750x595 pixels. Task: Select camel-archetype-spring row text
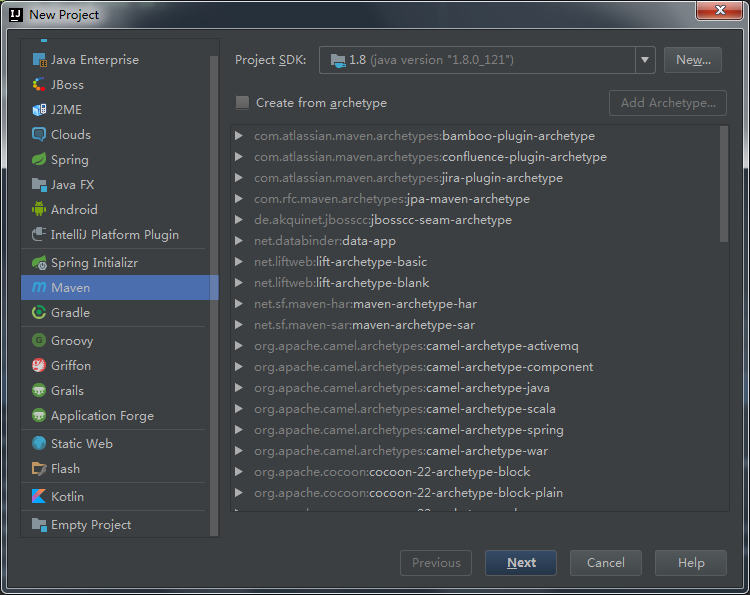(408, 430)
